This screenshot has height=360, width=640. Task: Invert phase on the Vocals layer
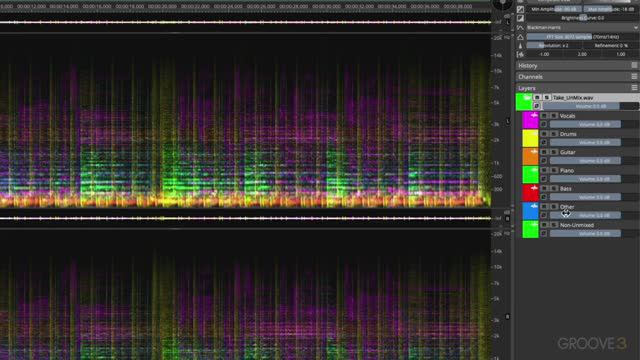[x=544, y=124]
